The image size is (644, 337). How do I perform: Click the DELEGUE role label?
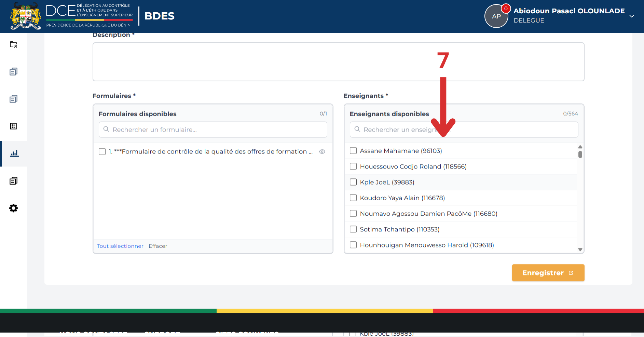(529, 21)
